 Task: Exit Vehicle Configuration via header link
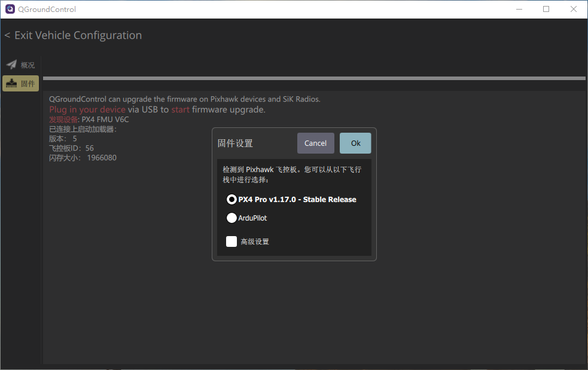(78, 35)
